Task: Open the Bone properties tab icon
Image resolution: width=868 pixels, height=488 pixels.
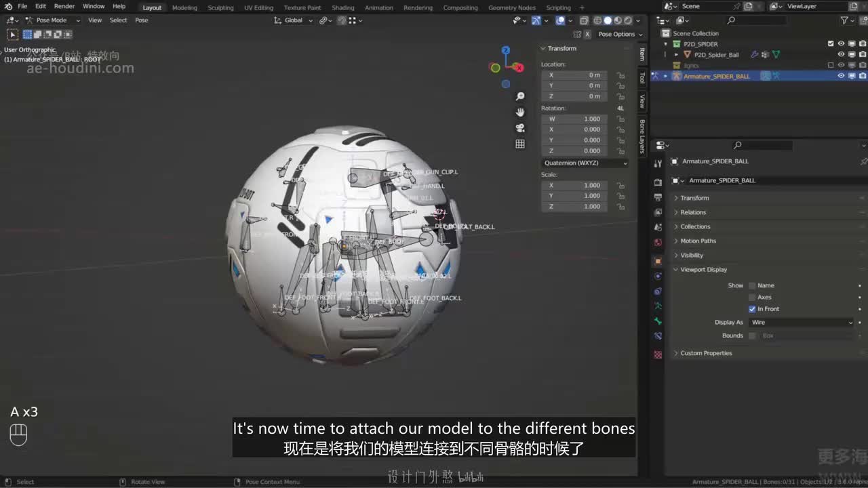Action: (x=658, y=321)
